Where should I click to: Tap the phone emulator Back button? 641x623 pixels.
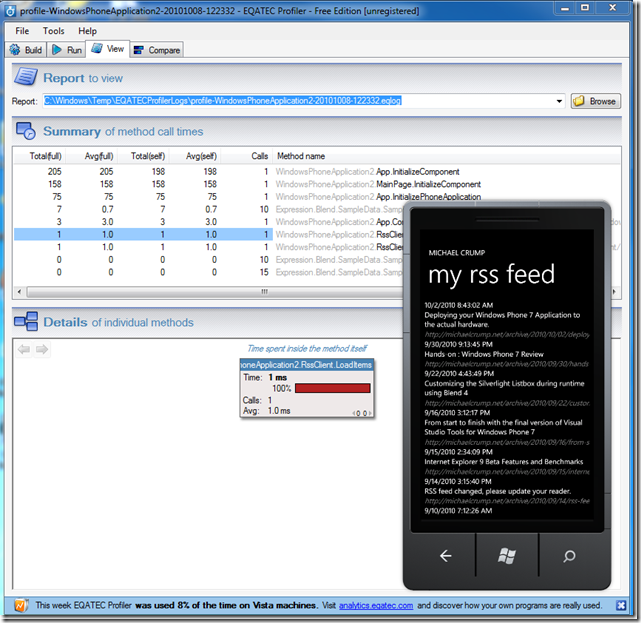coord(445,556)
